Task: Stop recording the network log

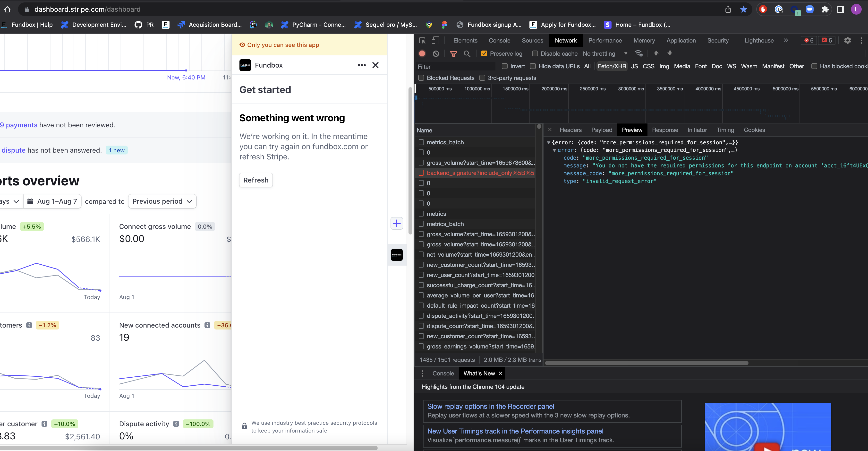Action: (422, 54)
